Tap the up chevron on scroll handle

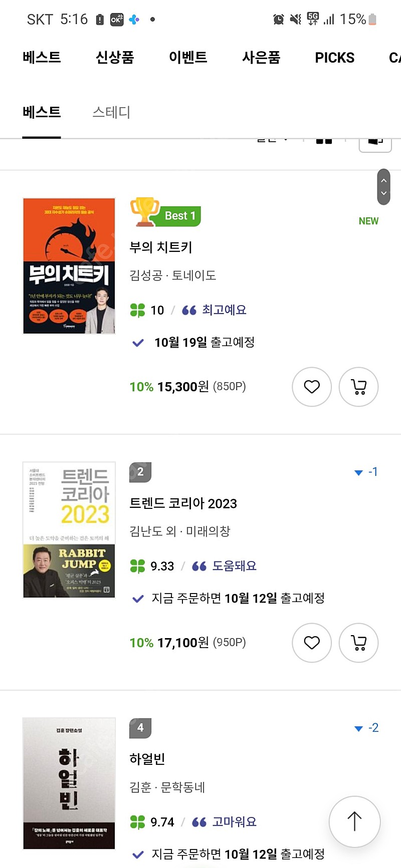(x=384, y=180)
